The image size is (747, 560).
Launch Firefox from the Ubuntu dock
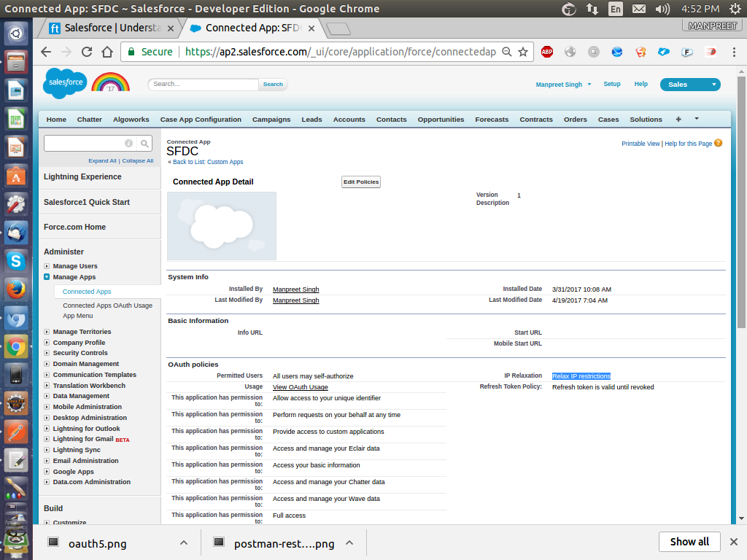pyautogui.click(x=16, y=289)
